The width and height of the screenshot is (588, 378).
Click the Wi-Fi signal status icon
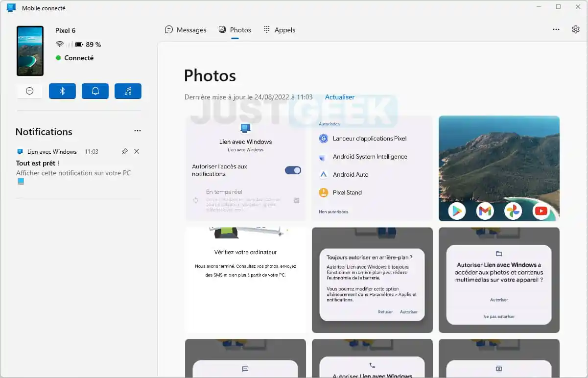60,44
